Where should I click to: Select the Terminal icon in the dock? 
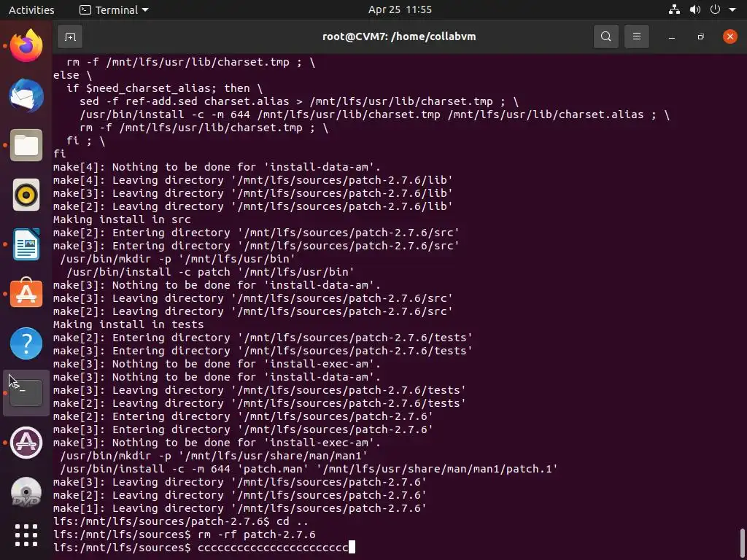(x=26, y=393)
